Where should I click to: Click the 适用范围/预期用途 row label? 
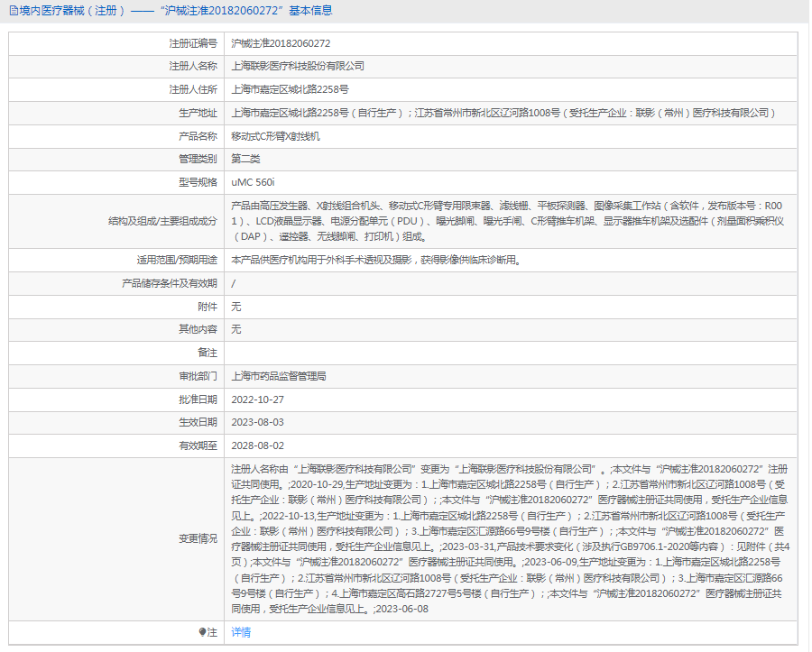177,260
